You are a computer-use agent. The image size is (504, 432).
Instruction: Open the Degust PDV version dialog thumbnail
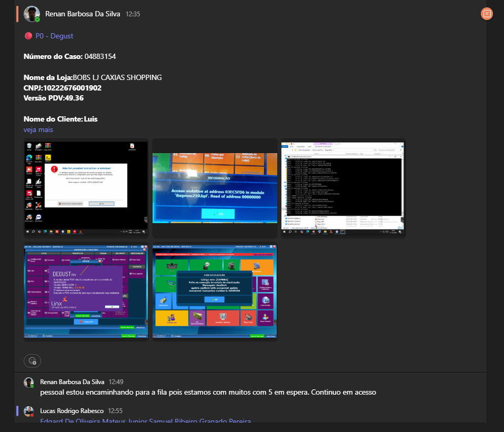[86, 292]
